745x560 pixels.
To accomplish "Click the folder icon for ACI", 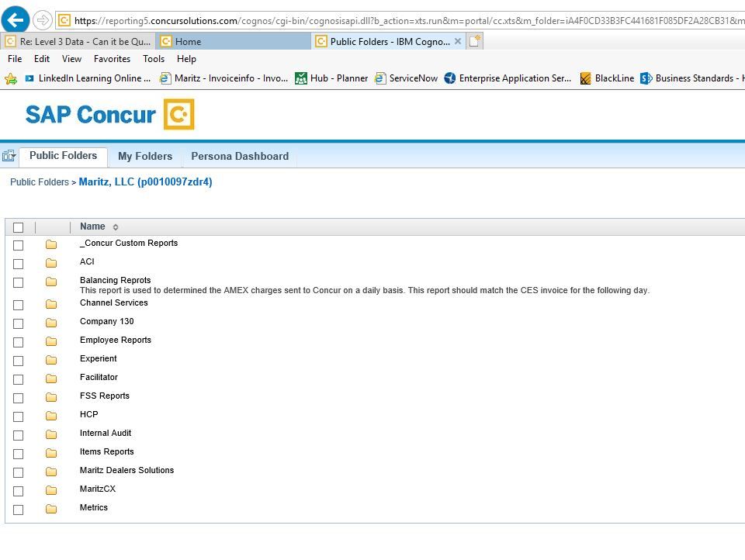I will click(51, 263).
